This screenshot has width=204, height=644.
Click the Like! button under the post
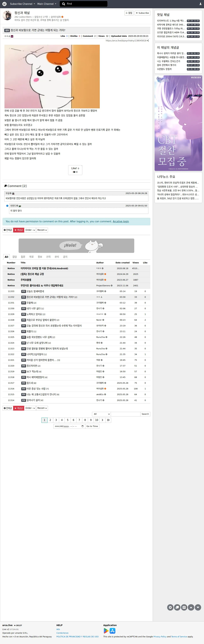point(75,170)
